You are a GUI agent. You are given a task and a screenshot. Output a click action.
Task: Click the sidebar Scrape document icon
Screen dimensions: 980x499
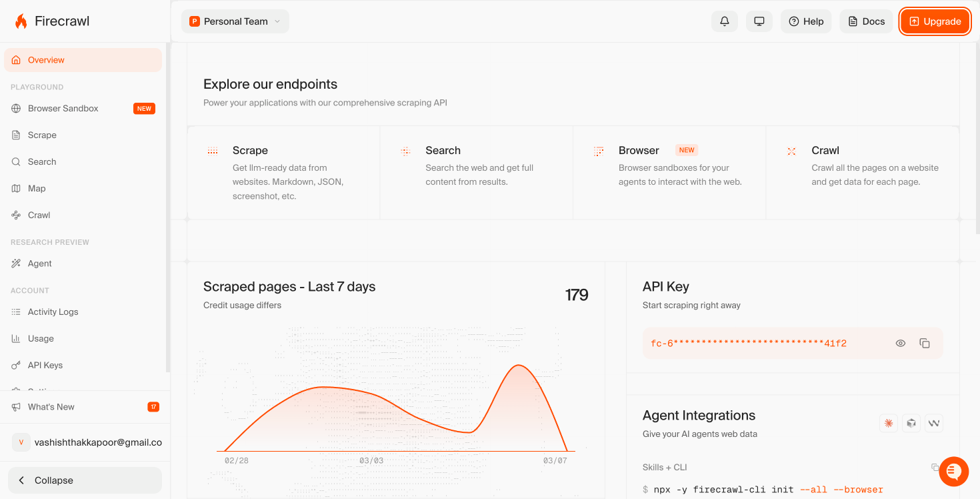point(16,135)
